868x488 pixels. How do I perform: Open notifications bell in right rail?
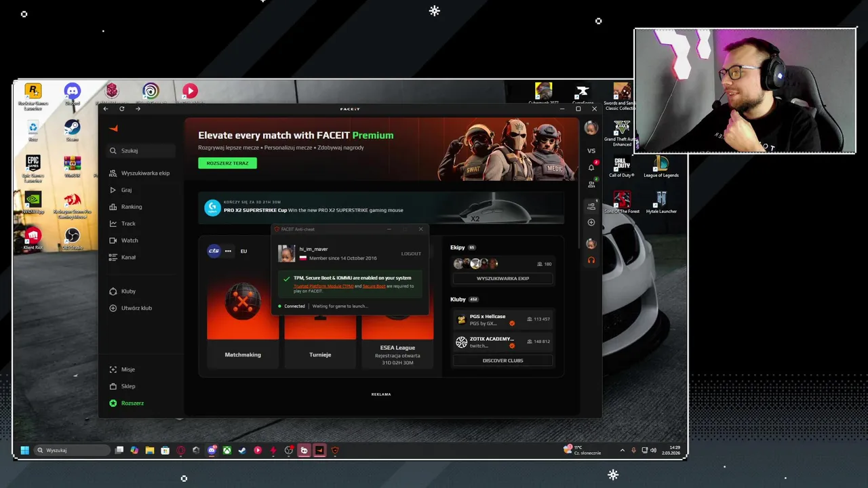click(591, 167)
